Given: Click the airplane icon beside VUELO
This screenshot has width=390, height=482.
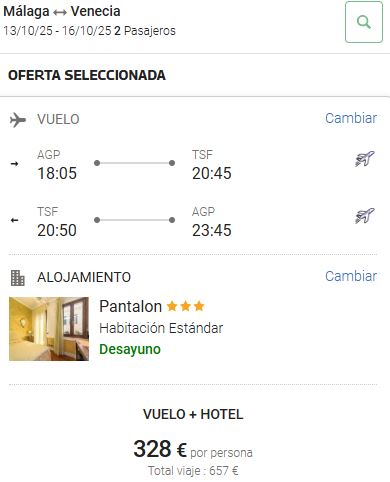Looking at the screenshot, I should tap(18, 120).
